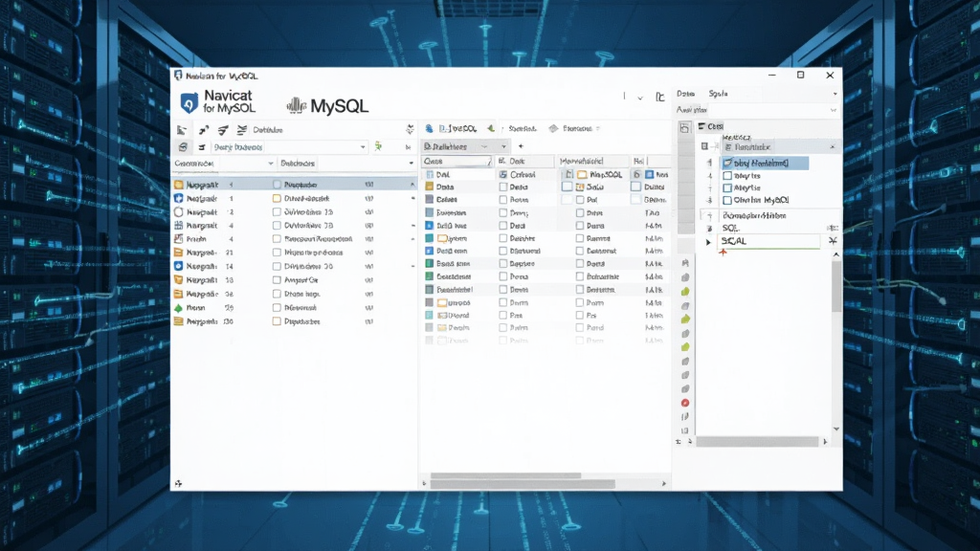The width and height of the screenshot is (980, 551).
Task: Click the right panel vertical scrollbar thumb
Action: pos(836,286)
